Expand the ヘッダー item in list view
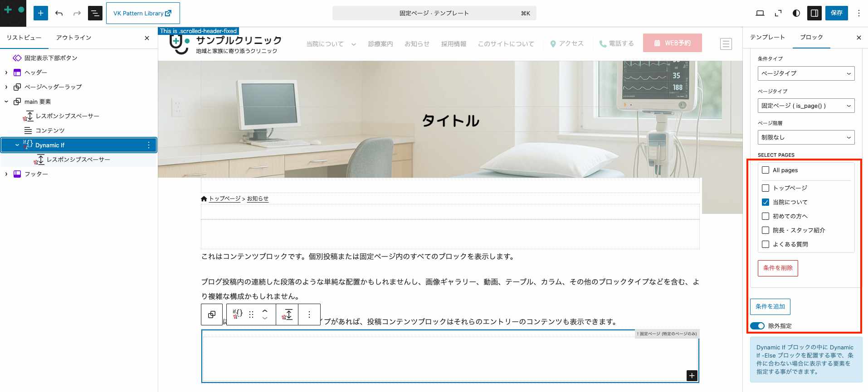 coord(6,73)
